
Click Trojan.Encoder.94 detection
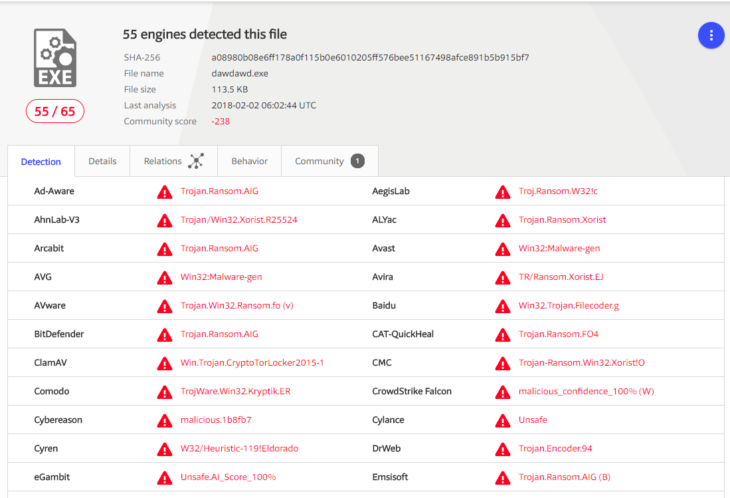click(x=555, y=448)
